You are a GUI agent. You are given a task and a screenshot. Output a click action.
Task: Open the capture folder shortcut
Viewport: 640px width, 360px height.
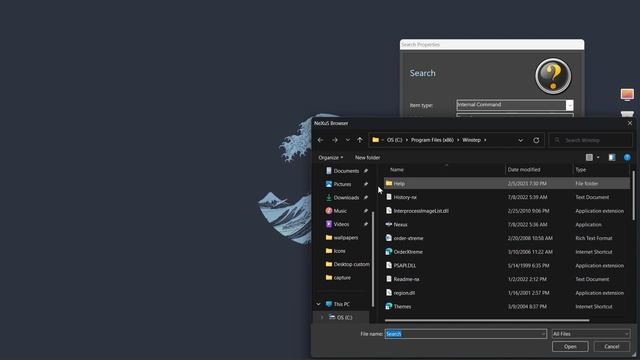coord(342,278)
